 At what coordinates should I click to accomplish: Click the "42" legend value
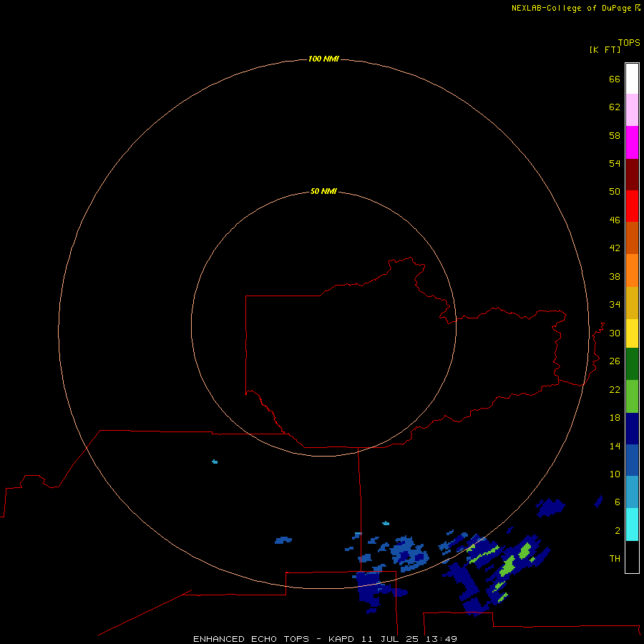click(615, 248)
